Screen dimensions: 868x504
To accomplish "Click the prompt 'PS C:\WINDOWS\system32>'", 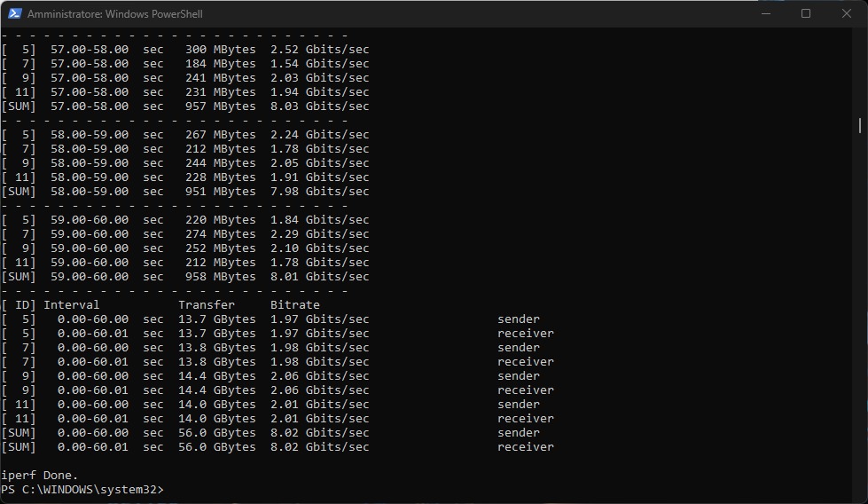I will 82,490.
